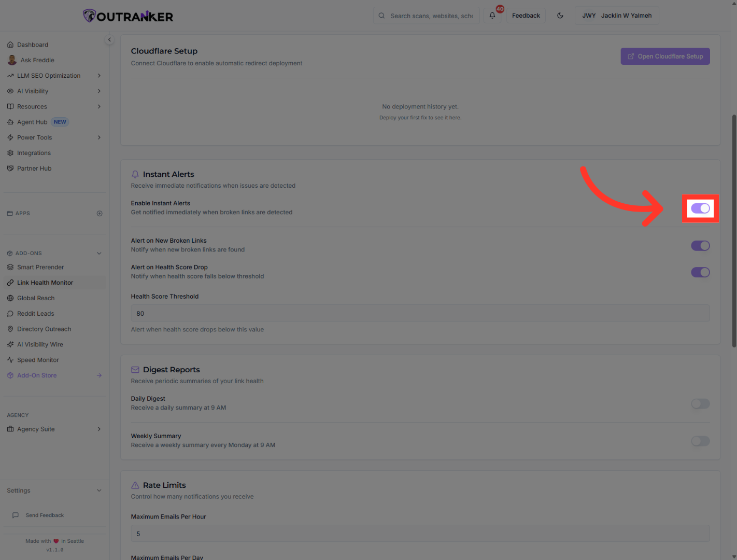737x560 pixels.
Task: Click the Partner Hub handshake icon
Action: point(10,169)
